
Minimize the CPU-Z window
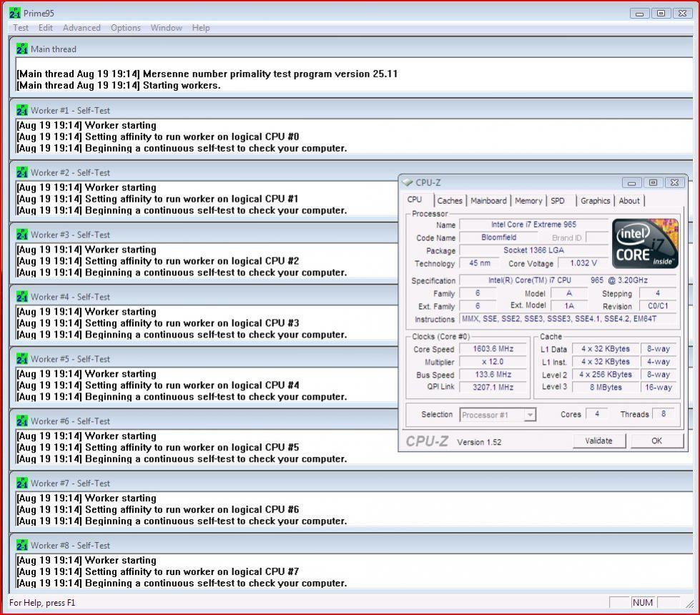pos(631,182)
